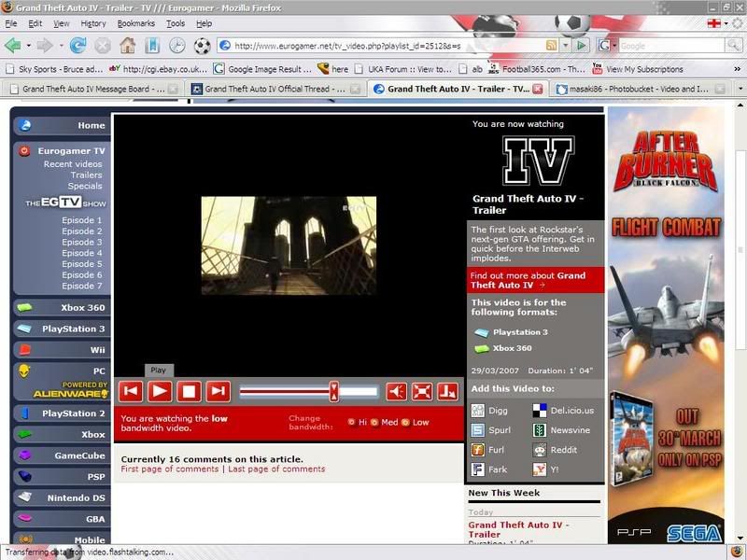The height and width of the screenshot is (560, 747).
Task: Select Med bandwidth option
Action: (374, 423)
